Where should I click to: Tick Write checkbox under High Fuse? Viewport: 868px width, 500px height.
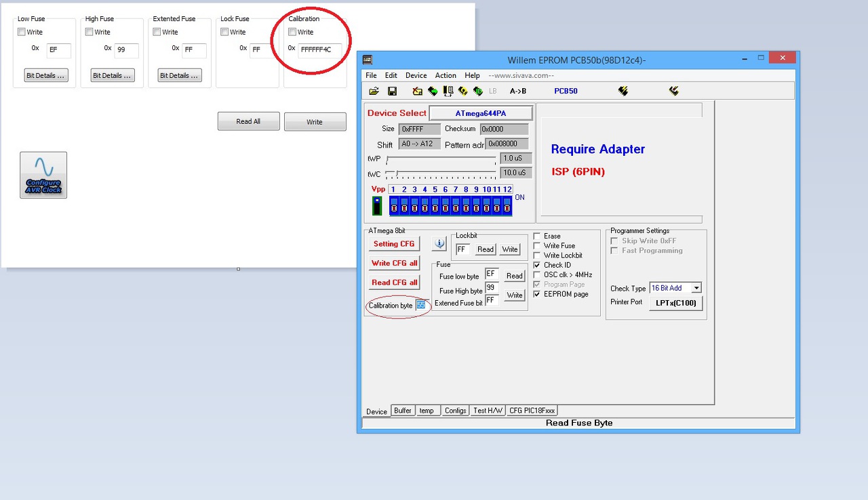pyautogui.click(x=90, y=32)
